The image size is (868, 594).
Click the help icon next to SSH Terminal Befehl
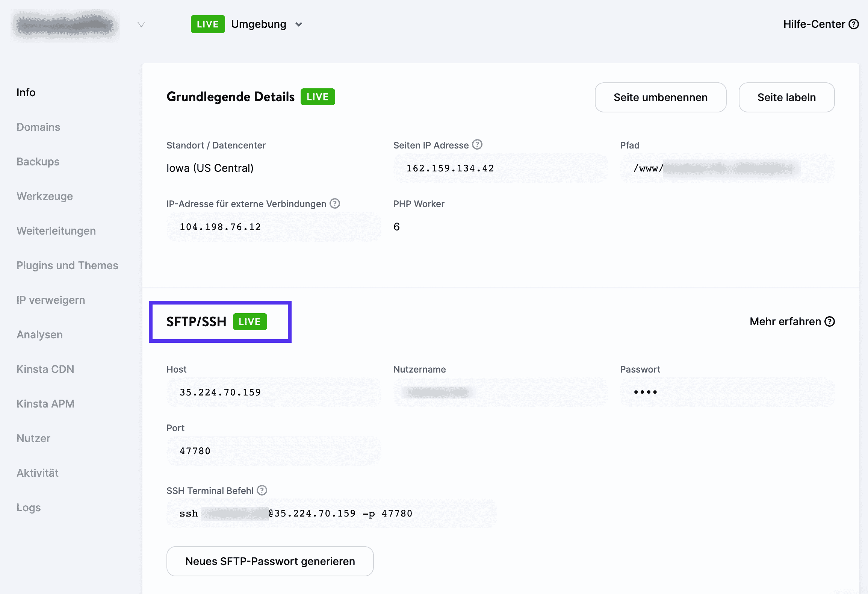pyautogui.click(x=262, y=490)
